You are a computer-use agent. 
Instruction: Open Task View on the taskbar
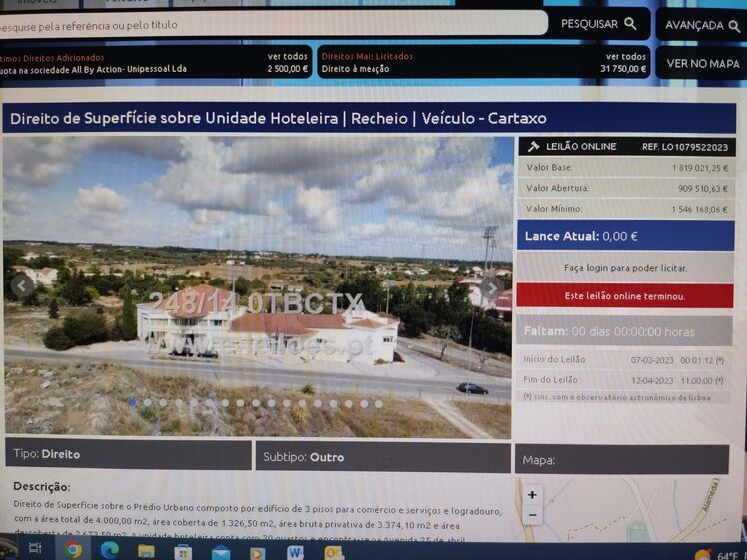pyautogui.click(x=35, y=548)
